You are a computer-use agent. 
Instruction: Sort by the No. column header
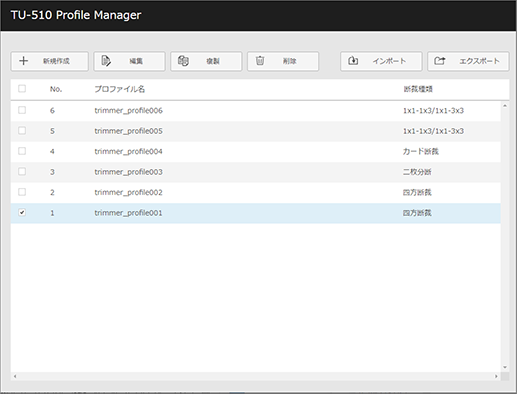click(56, 89)
